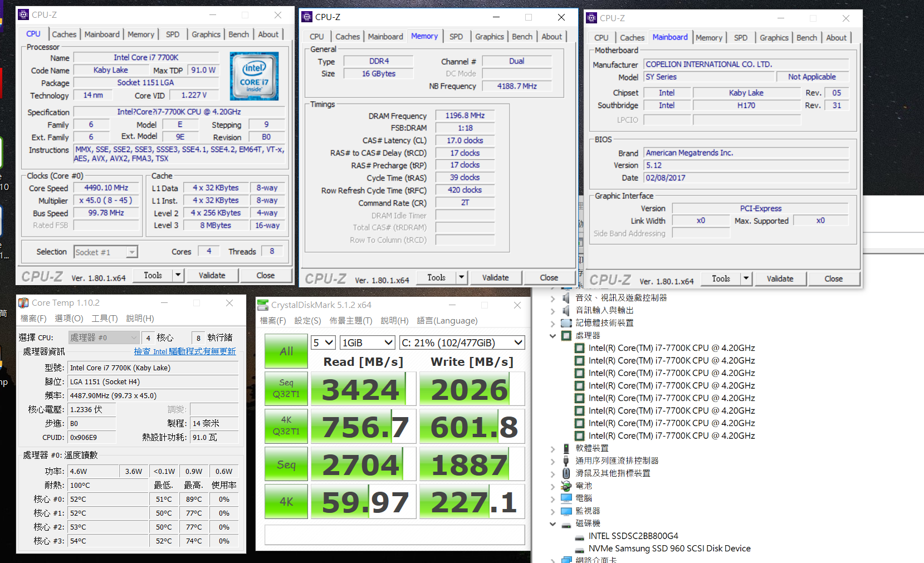Click the 記憶體技術裝置 device icon

pos(566,323)
